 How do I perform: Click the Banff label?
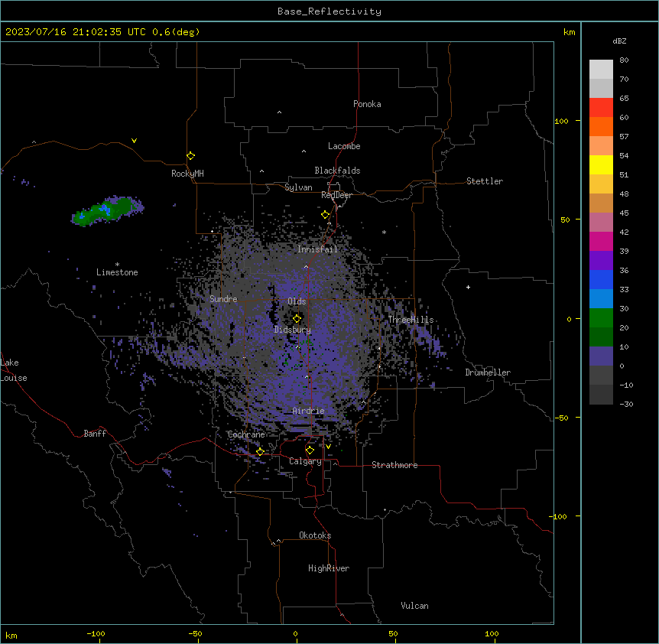click(x=95, y=434)
